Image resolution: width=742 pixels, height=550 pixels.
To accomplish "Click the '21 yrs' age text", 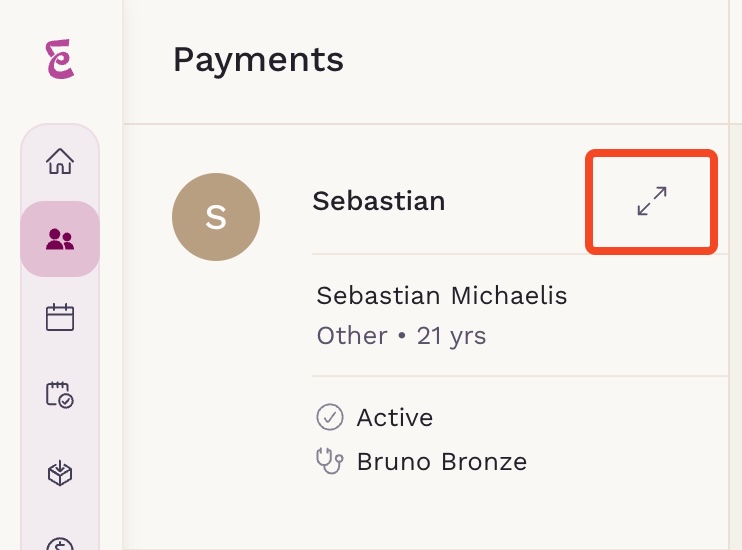I will click(x=451, y=337).
